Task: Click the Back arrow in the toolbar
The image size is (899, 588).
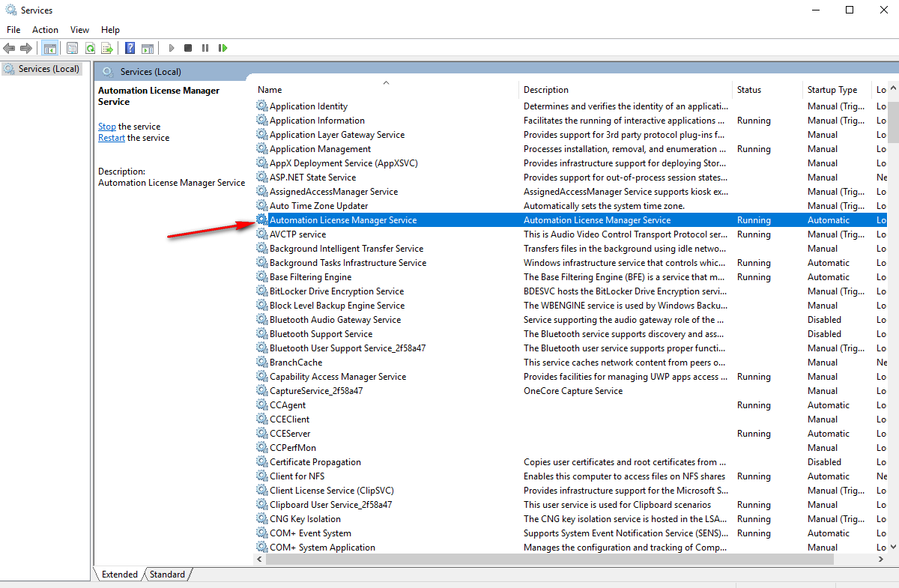Action: tap(9, 48)
